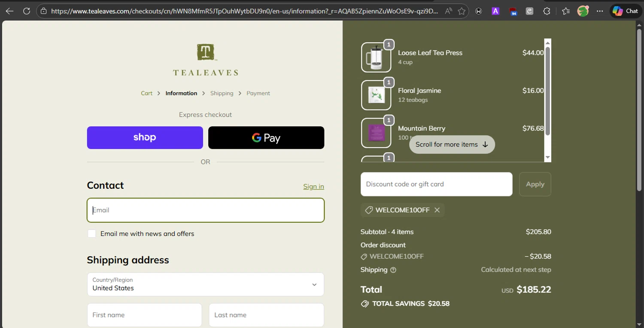Click the Sign in link
This screenshot has width=644, height=328.
point(313,187)
